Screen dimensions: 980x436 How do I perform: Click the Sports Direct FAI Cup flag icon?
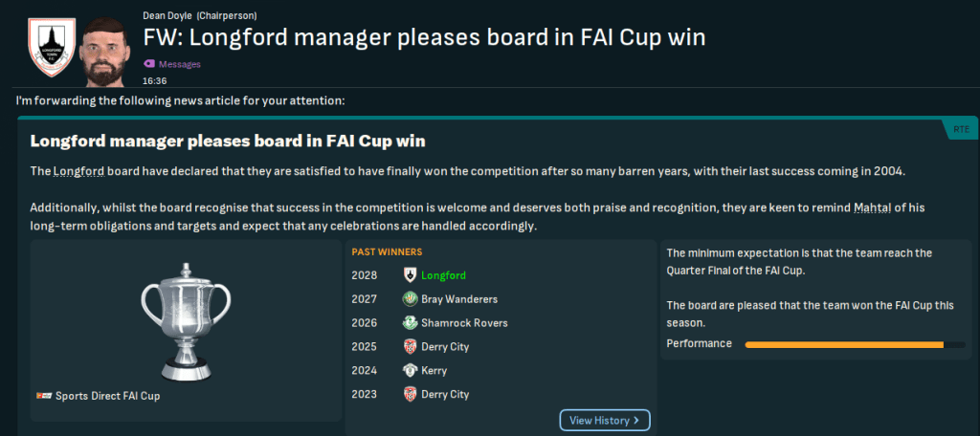click(x=43, y=396)
